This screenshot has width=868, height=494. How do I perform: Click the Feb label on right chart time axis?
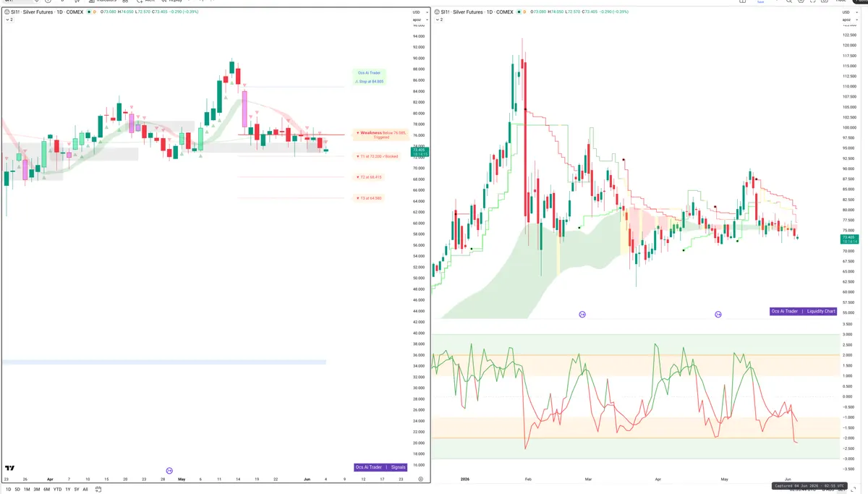(x=527, y=479)
